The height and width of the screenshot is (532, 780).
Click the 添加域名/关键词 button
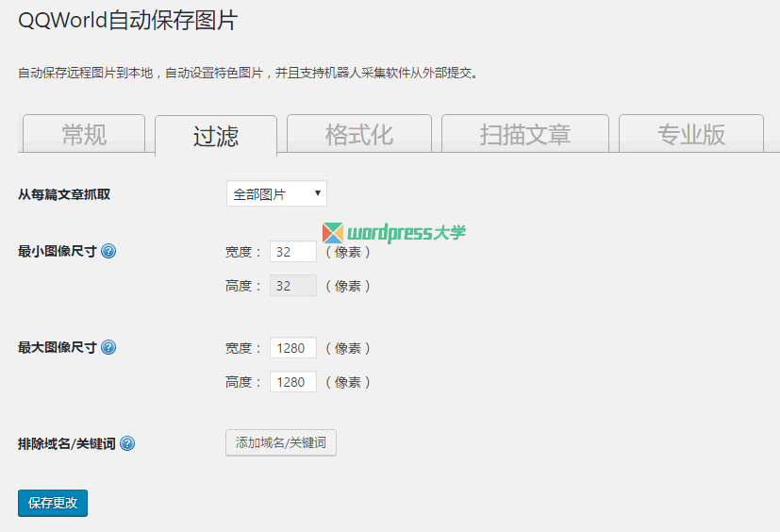pos(281,443)
